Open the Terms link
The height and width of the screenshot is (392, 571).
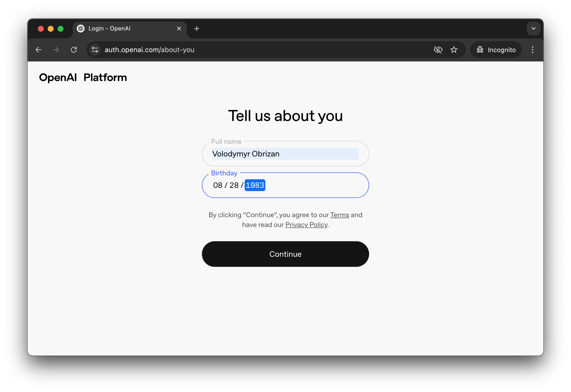(340, 215)
